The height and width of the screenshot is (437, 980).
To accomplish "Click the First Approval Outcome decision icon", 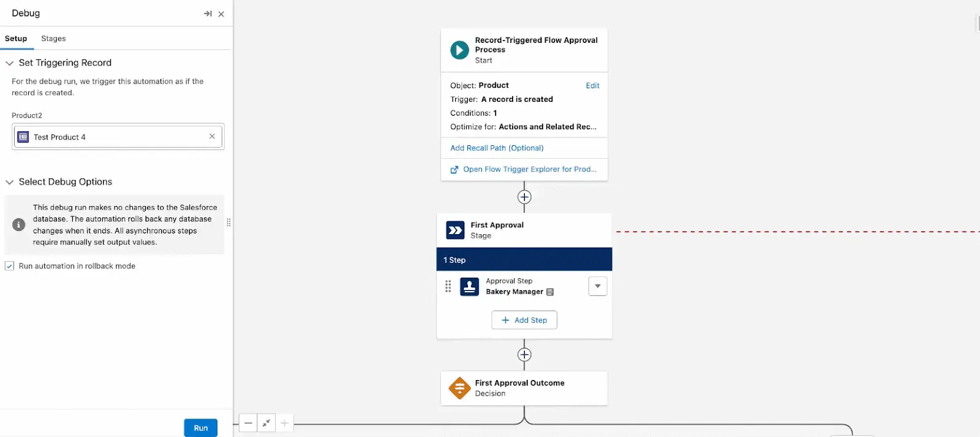I will point(459,388).
